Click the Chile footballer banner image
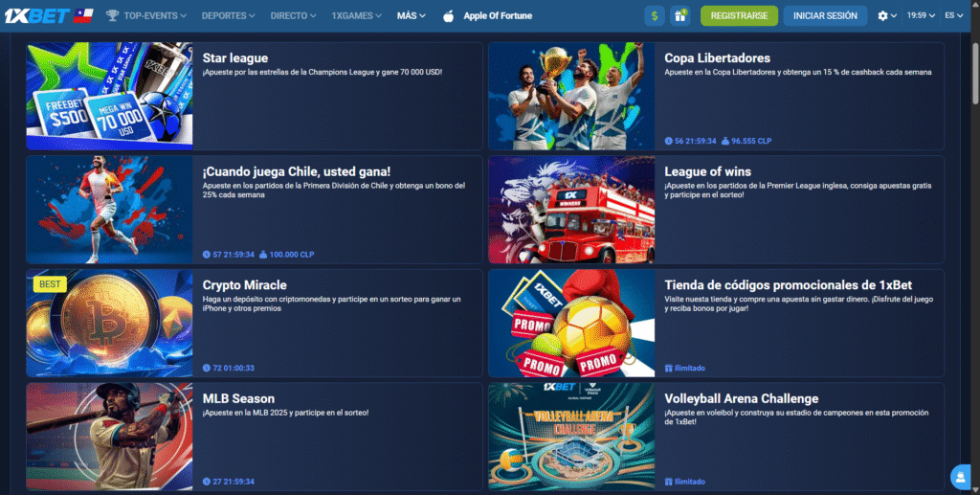Viewport: 980px width, 495px height. [109, 210]
